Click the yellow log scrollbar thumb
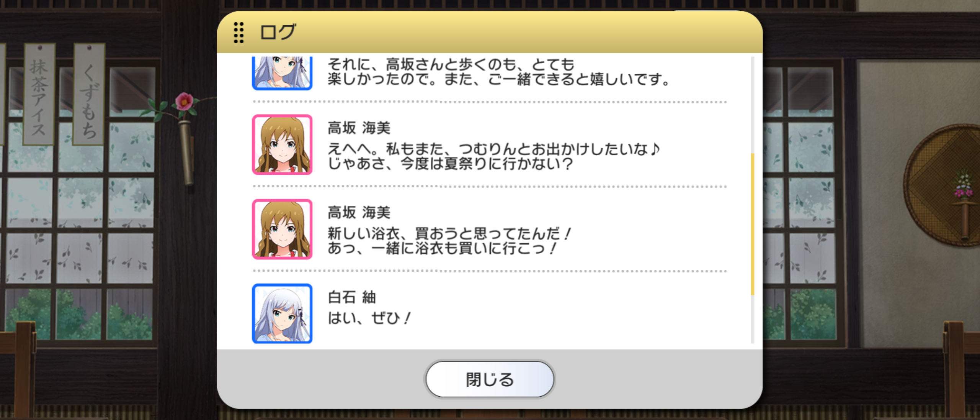The width and height of the screenshot is (980, 420). [x=753, y=224]
